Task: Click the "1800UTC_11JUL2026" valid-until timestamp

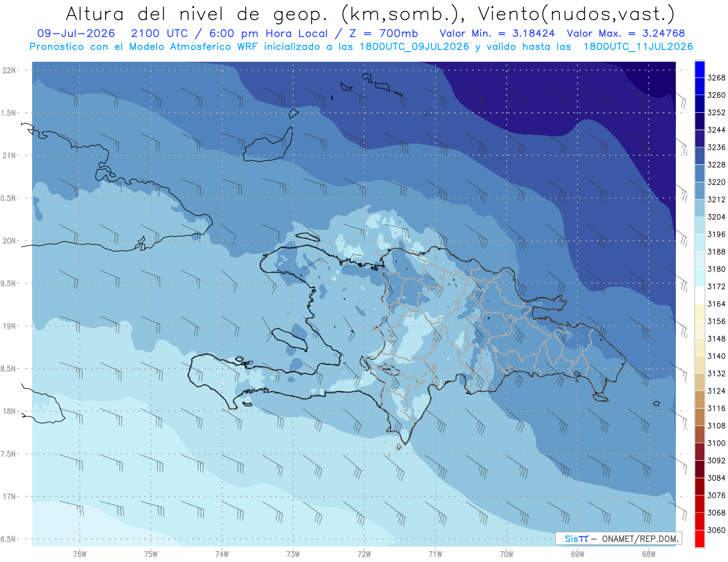Action: pyautogui.click(x=638, y=46)
